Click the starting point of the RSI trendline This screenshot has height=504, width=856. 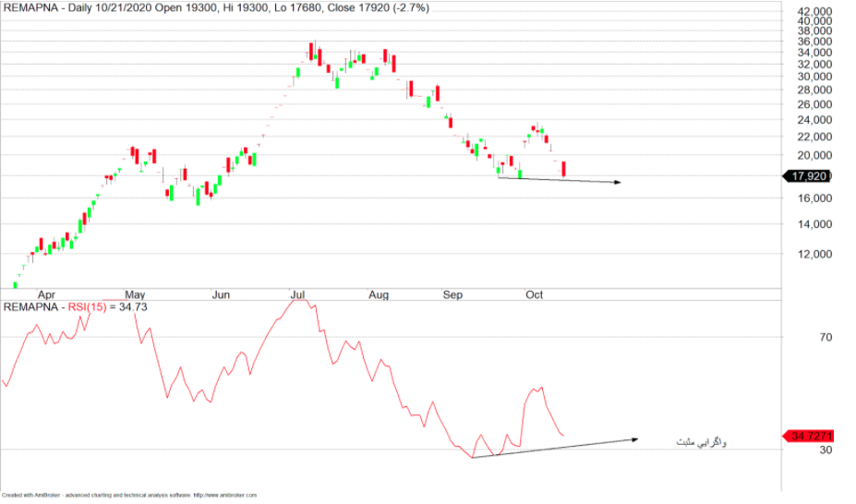(x=472, y=457)
